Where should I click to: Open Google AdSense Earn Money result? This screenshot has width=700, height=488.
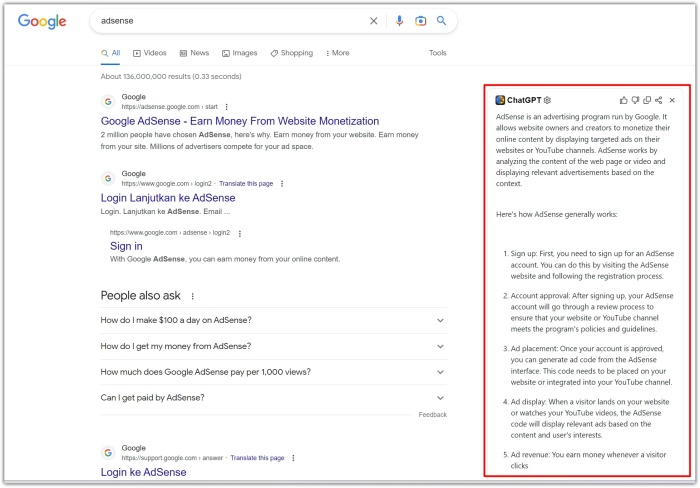point(240,121)
